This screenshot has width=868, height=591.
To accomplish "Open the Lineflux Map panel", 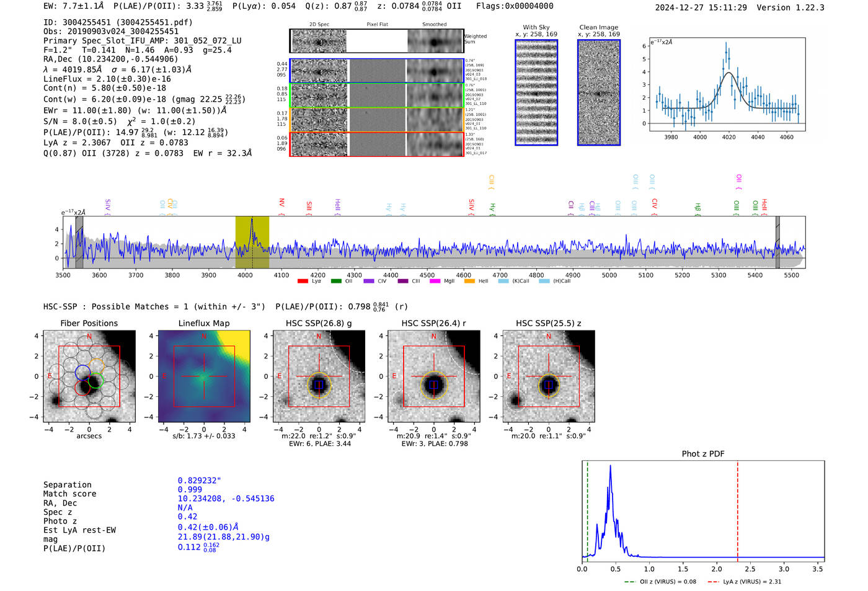I will pos(204,376).
